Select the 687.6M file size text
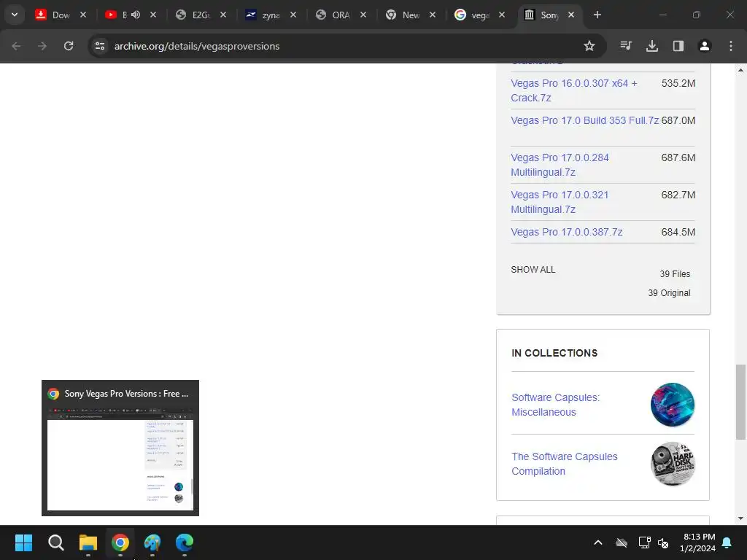This screenshot has height=560, width=747. 678,157
